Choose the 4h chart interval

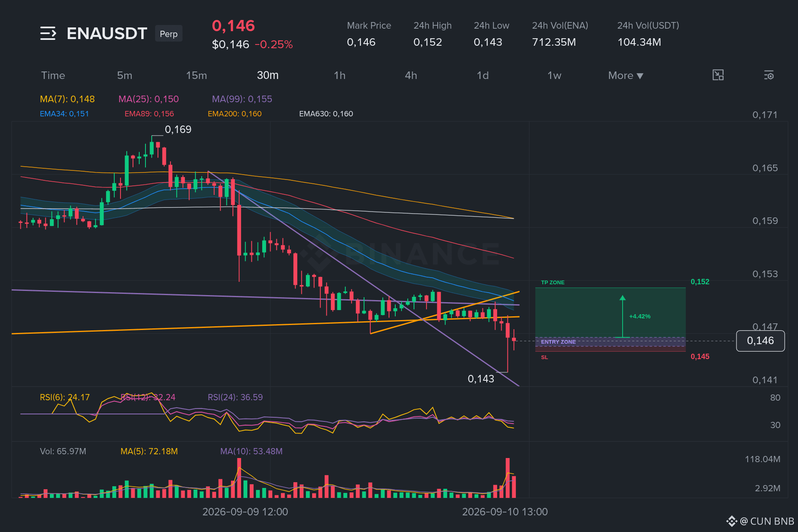pos(411,76)
